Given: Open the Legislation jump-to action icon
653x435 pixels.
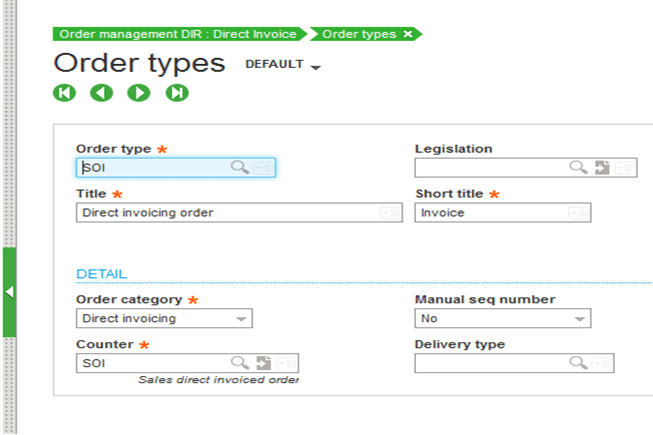Looking at the screenshot, I should (602, 168).
